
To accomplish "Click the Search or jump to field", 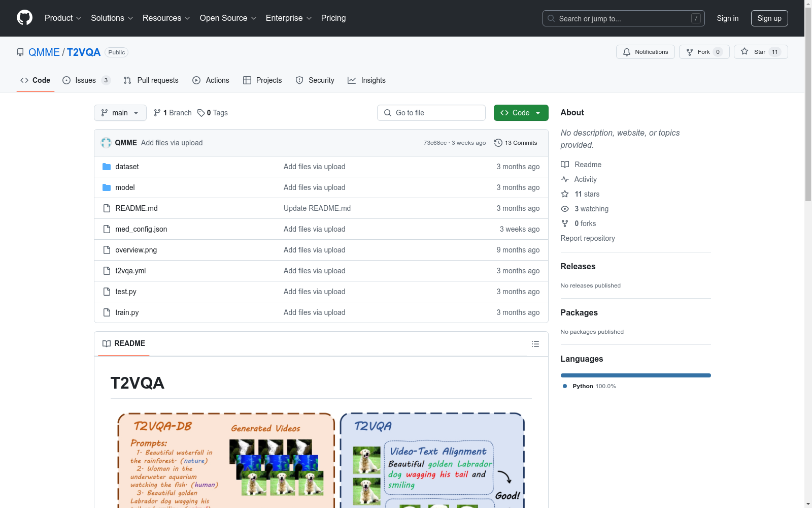I will click(624, 18).
